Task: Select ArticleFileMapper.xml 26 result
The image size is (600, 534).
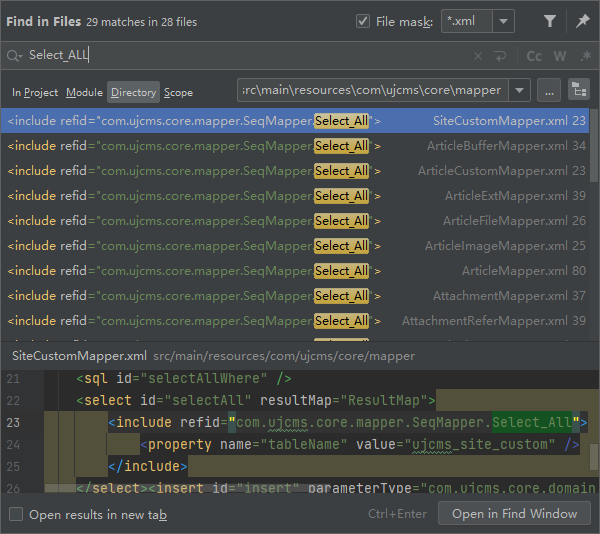Action: click(295, 221)
